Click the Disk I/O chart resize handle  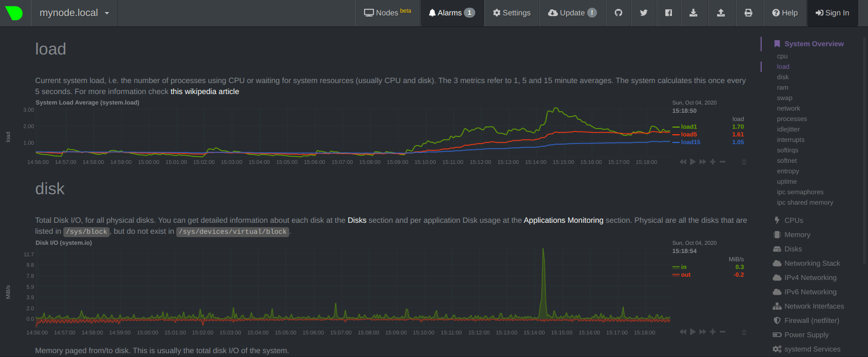[744, 332]
